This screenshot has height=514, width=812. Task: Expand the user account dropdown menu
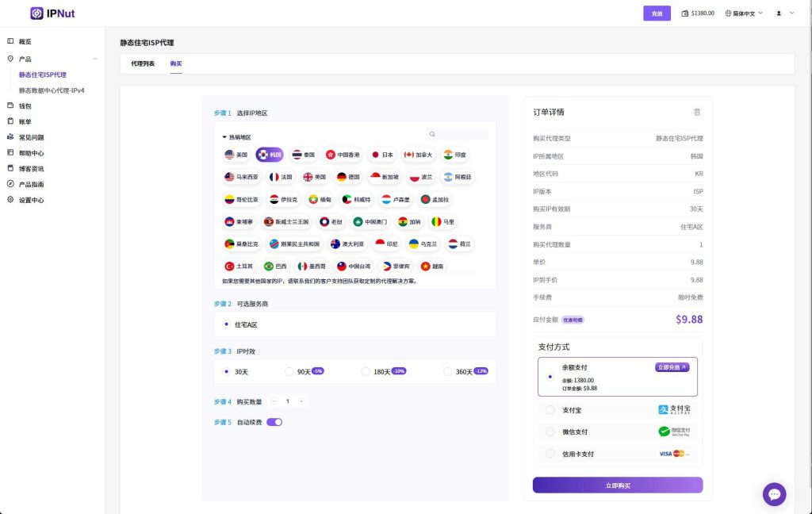tap(784, 13)
